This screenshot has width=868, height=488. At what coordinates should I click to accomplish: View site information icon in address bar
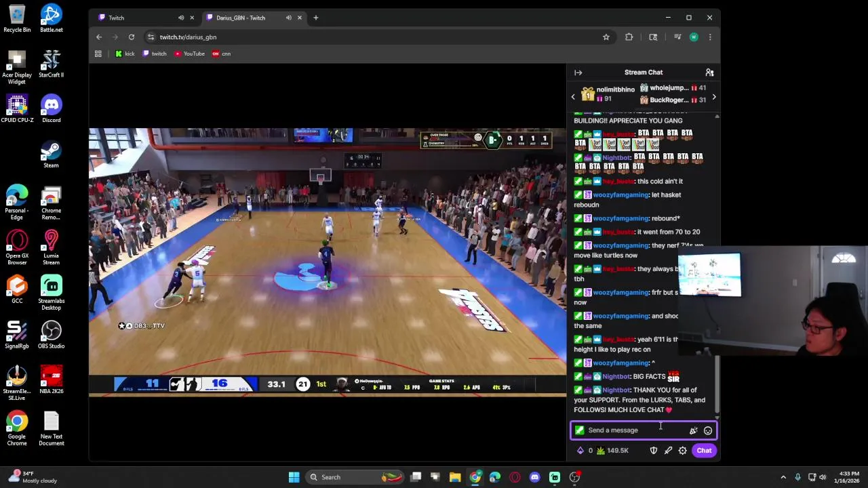(151, 37)
